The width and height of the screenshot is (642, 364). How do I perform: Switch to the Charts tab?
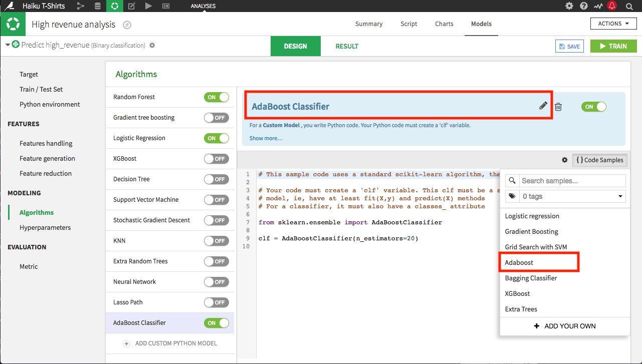click(444, 24)
